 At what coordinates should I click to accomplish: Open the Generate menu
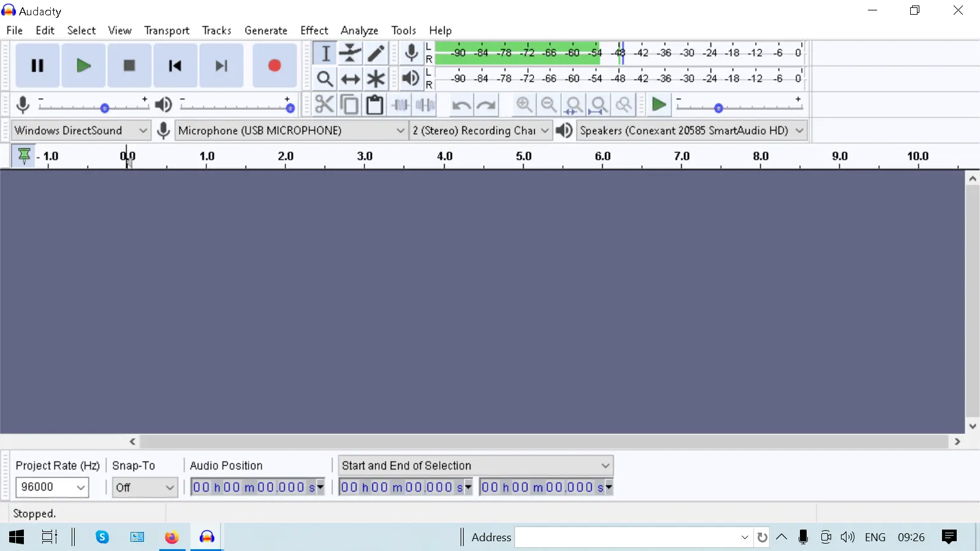click(266, 31)
